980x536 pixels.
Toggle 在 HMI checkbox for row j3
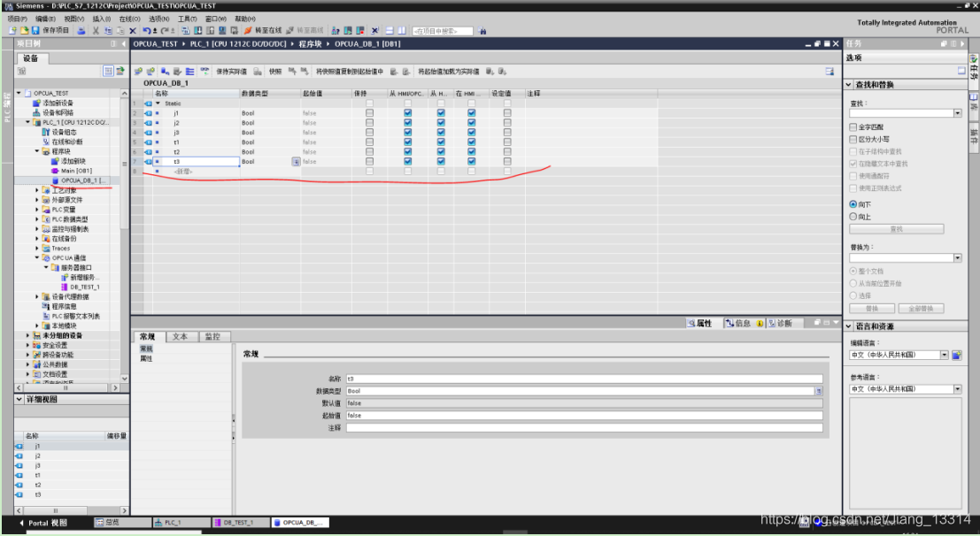[471, 133]
